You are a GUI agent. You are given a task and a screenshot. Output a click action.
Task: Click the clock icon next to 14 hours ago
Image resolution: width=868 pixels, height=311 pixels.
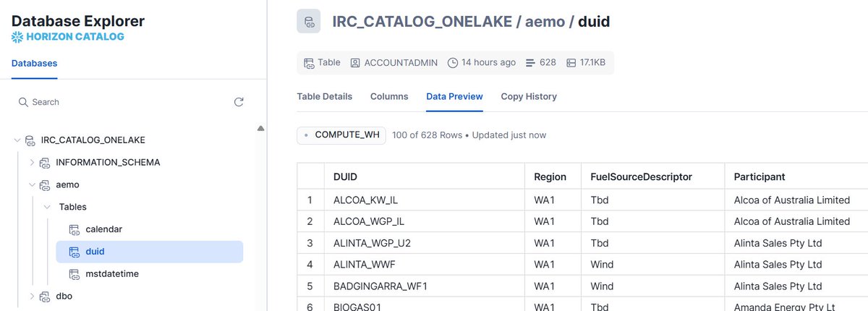tap(453, 62)
